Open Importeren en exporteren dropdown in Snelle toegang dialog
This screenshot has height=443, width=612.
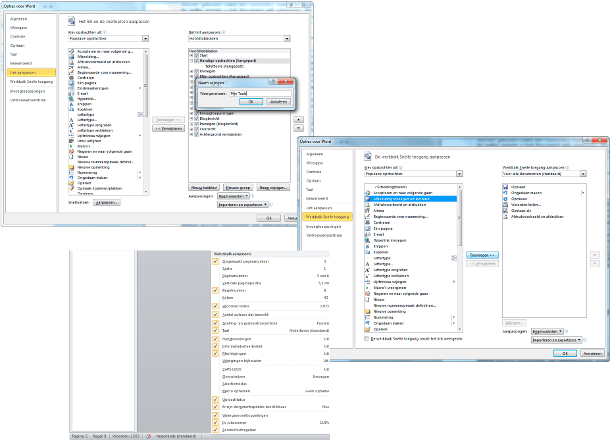pos(557,340)
